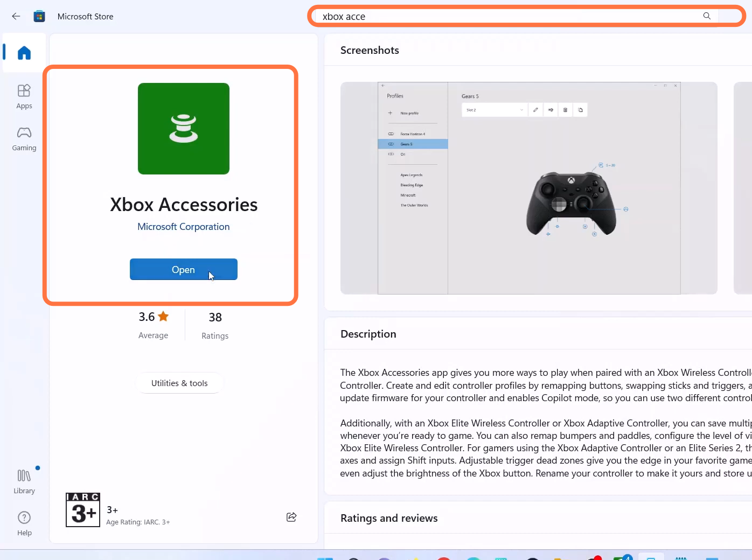
Task: Open the Apps section in sidebar
Action: pyautogui.click(x=24, y=97)
